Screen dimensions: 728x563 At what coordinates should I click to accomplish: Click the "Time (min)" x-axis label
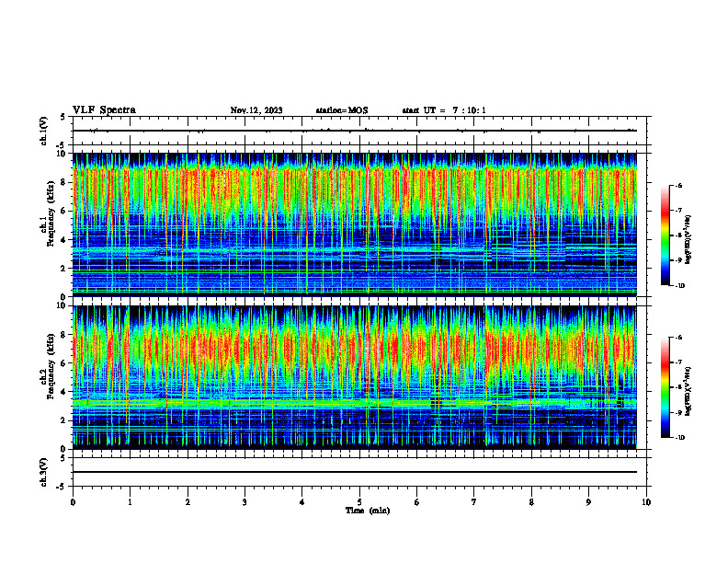coord(368,511)
